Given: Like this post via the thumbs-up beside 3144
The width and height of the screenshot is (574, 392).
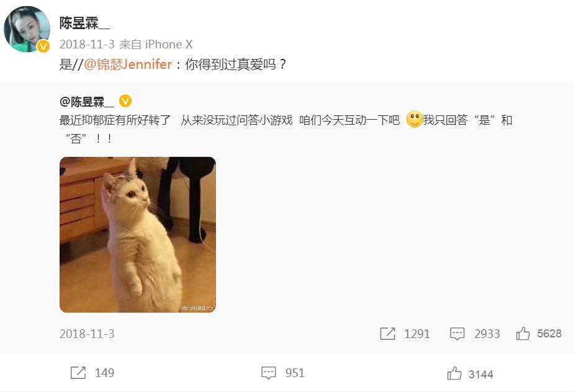Looking at the screenshot, I should pos(454,373).
